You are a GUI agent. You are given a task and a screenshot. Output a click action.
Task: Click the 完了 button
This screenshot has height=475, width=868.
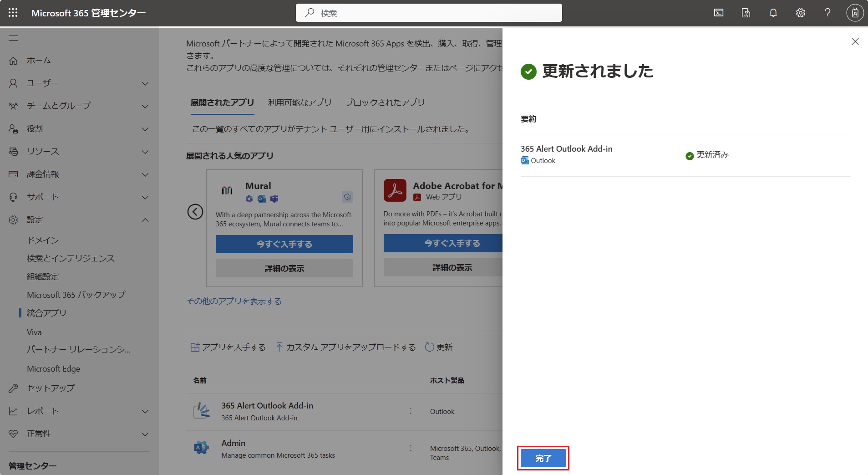tap(543, 458)
